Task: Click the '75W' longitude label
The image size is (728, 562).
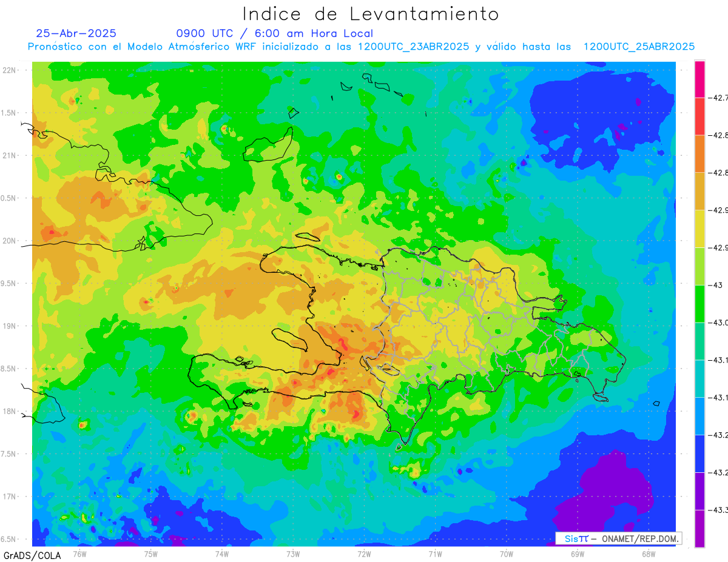Action: pyautogui.click(x=150, y=554)
